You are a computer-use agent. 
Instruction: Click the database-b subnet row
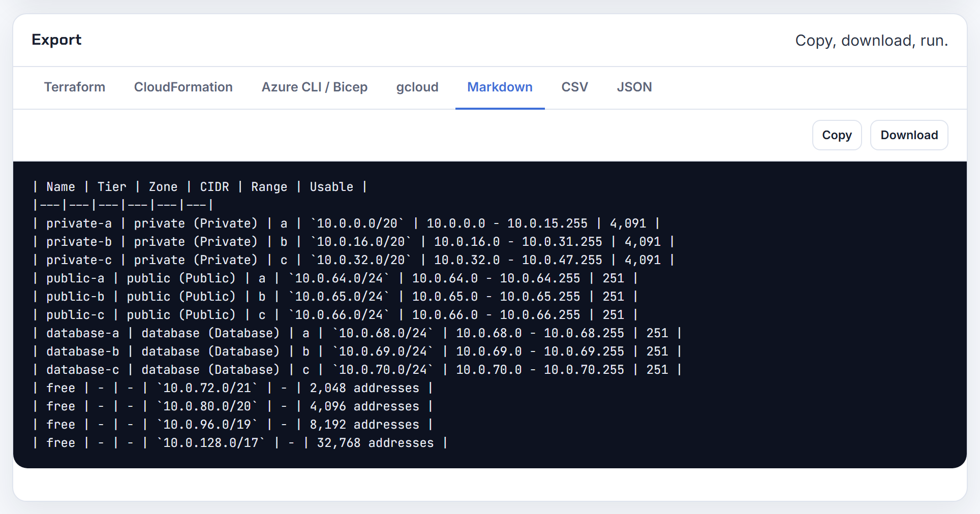[357, 351]
